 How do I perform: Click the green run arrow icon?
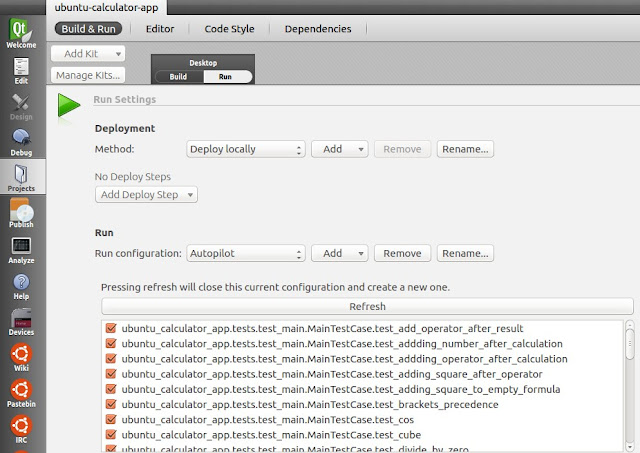click(69, 105)
